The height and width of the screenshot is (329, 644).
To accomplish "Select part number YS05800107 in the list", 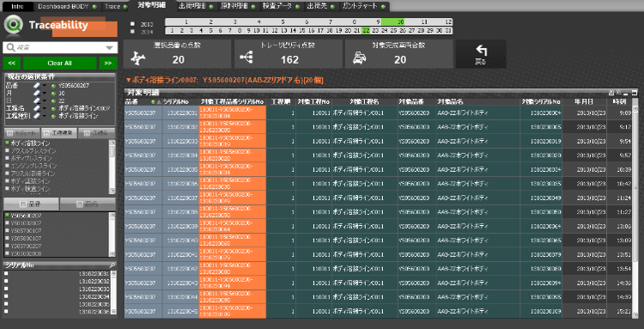I will [26, 238].
